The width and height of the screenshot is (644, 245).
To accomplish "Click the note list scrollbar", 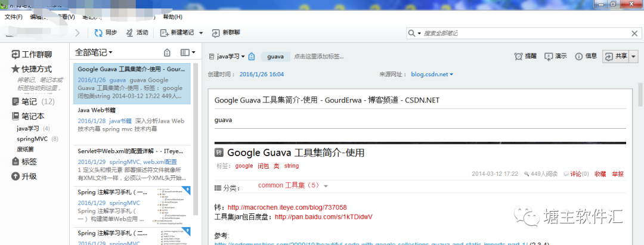I will (196, 139).
